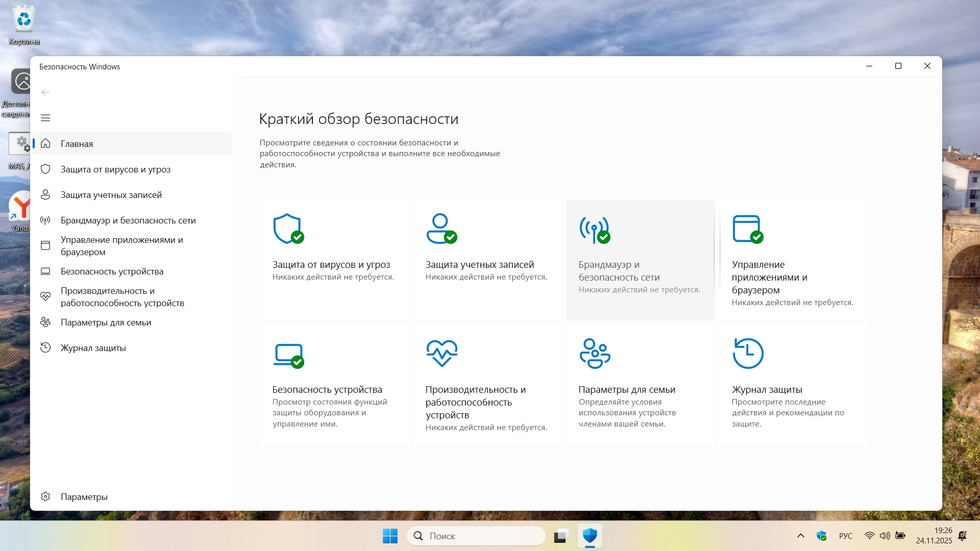
Task: Open the firewall and network security antenna tile icon
Action: [594, 229]
